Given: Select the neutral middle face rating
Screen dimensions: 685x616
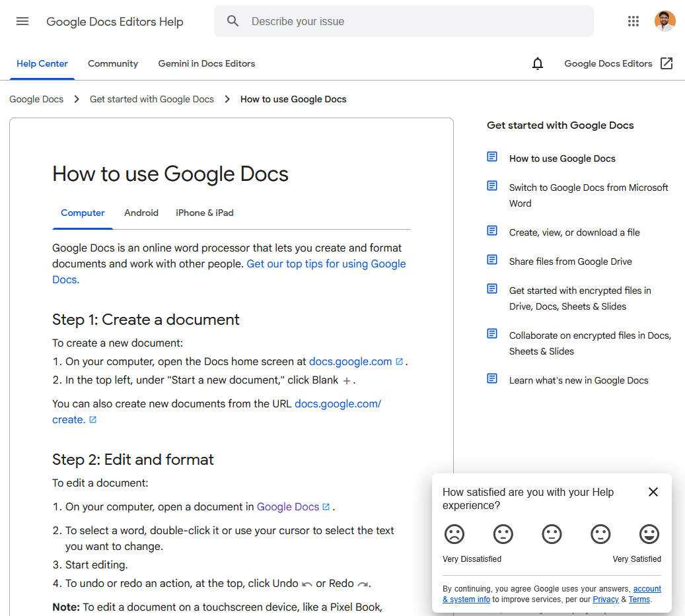Looking at the screenshot, I should click(552, 534).
